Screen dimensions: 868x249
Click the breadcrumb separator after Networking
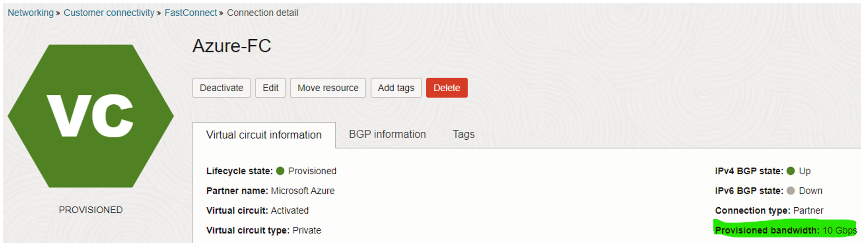[x=58, y=13]
